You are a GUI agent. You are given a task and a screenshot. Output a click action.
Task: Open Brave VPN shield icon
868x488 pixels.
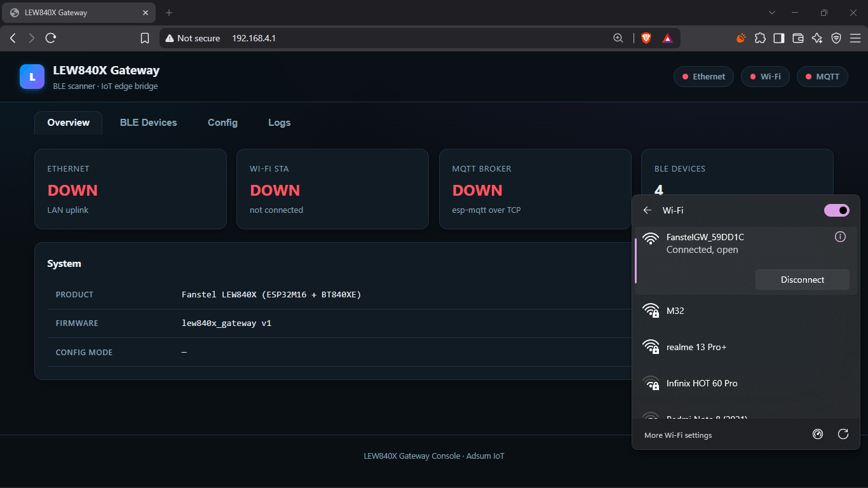(836, 38)
